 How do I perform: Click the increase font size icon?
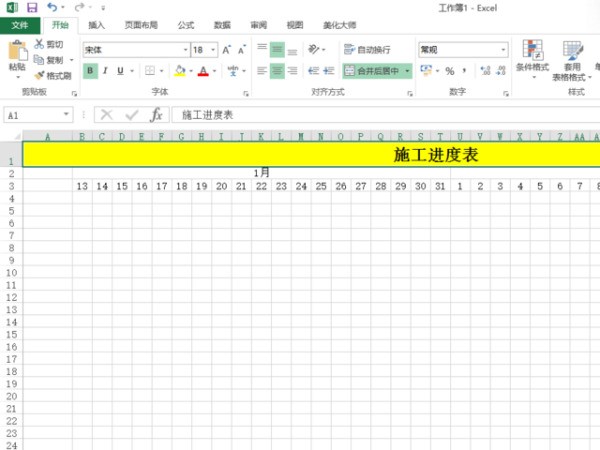click(x=228, y=49)
